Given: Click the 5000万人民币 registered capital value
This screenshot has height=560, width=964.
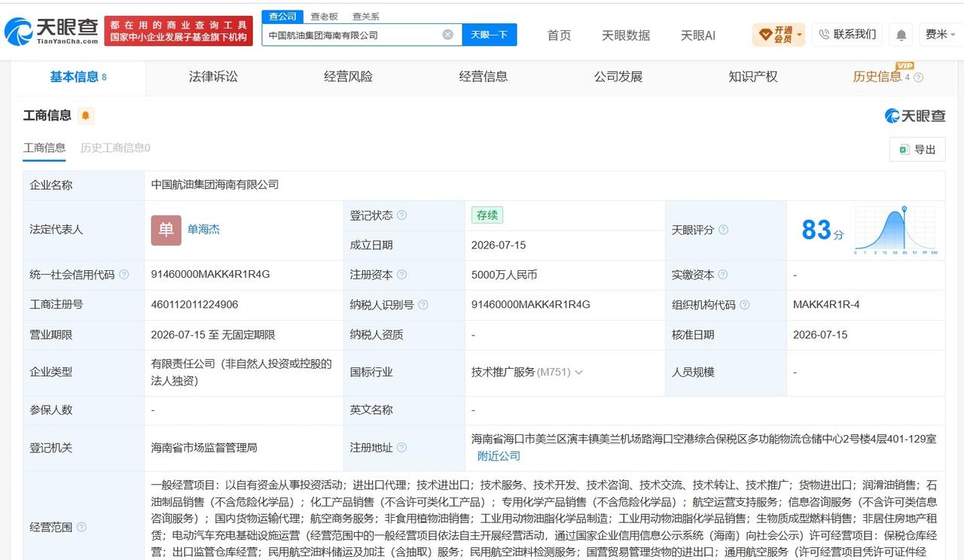Looking at the screenshot, I should [505, 275].
